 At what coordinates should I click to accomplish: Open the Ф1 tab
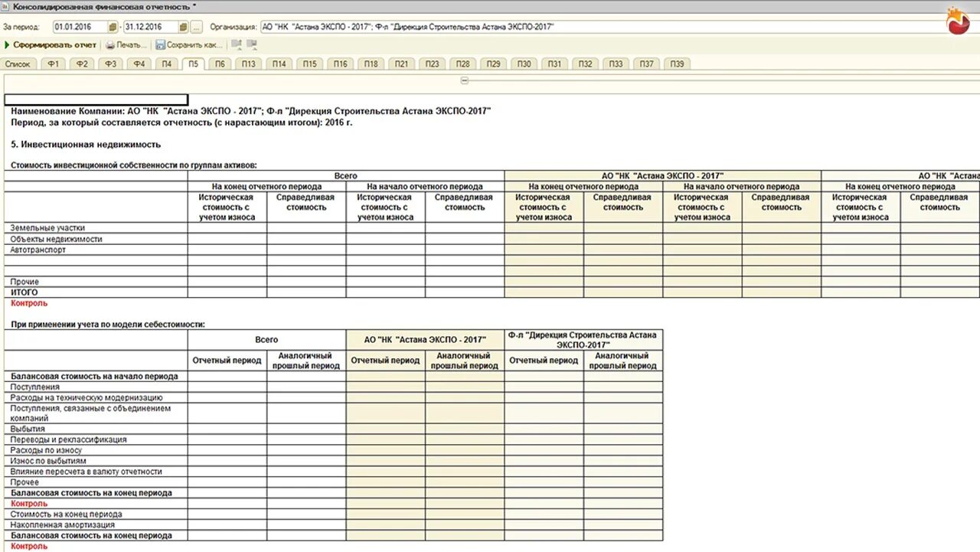coord(53,64)
